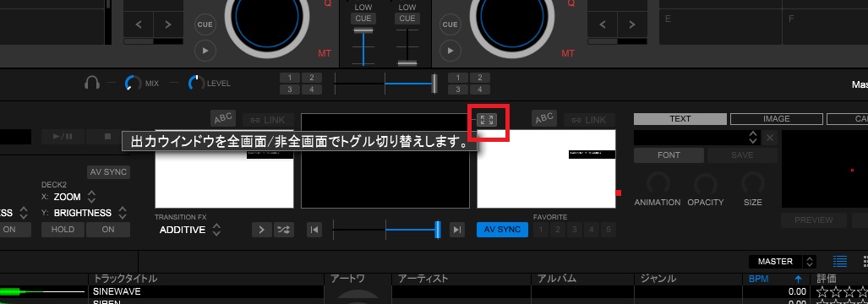
Task: Toggle the DECK2 HOLD button
Action: [x=63, y=230]
